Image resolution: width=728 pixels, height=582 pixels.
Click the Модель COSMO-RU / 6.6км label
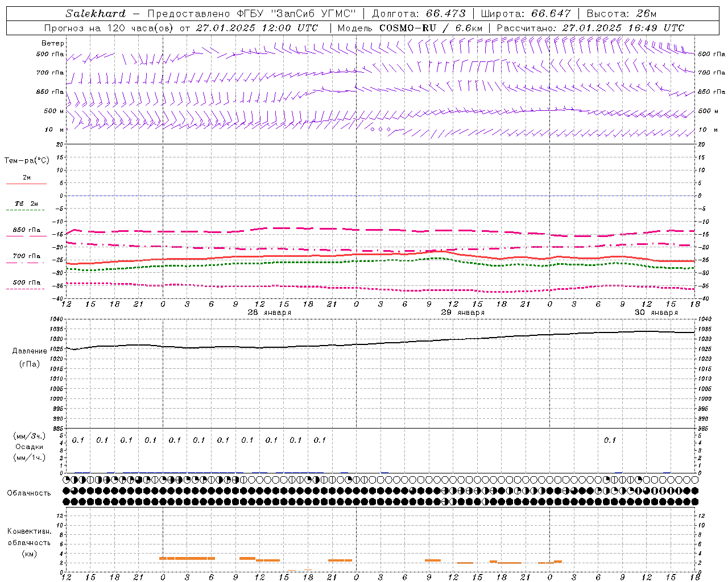pyautogui.click(x=410, y=28)
